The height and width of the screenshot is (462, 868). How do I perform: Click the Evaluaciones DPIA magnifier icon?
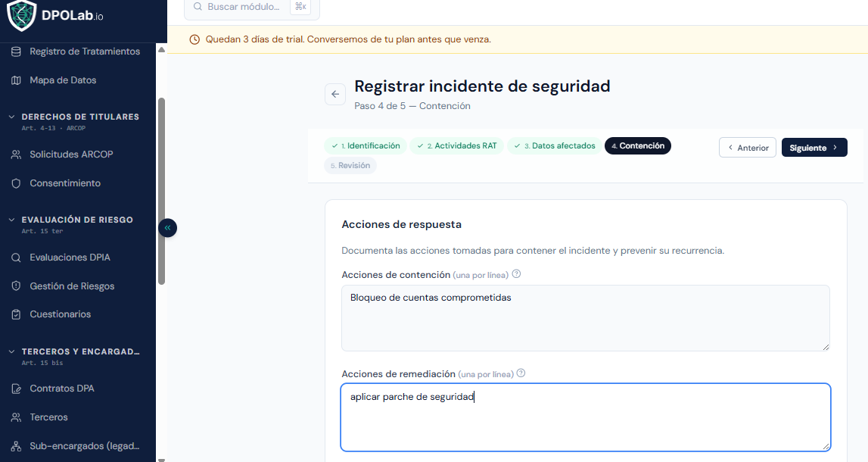coord(16,258)
